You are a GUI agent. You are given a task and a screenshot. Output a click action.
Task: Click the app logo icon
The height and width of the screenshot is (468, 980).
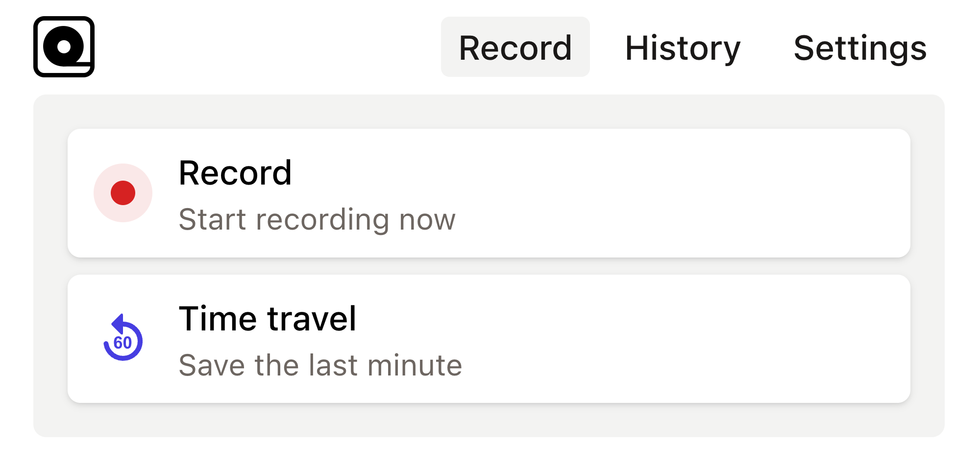pos(64,47)
